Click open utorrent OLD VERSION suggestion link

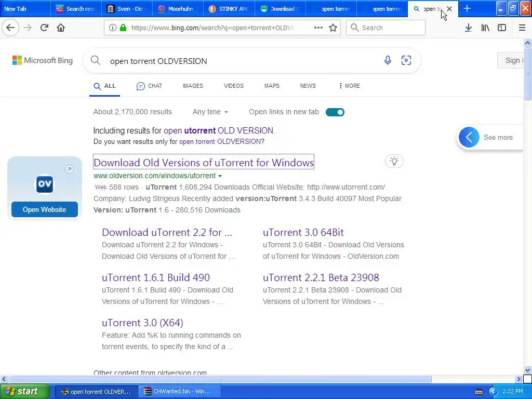[x=219, y=130]
